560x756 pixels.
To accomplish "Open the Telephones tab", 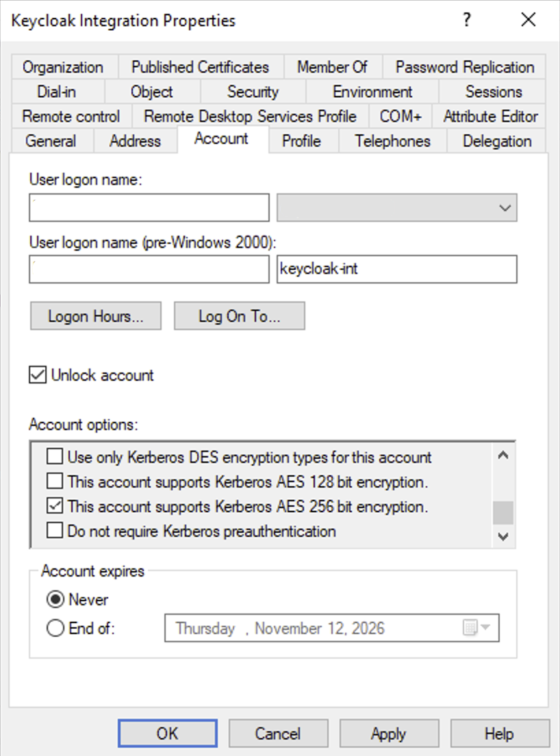I will [x=393, y=141].
